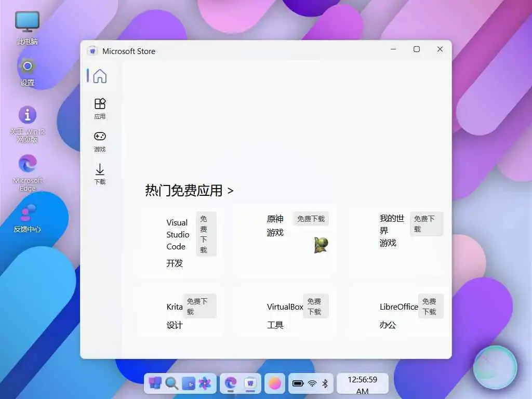Select the LibreOffice app title
The image size is (532, 399).
[398, 307]
